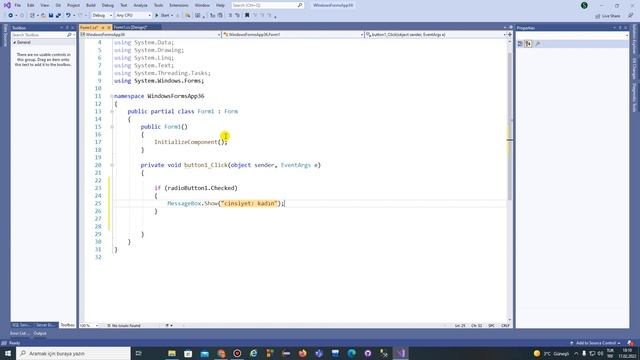The image size is (640, 360).
Task: Close the Form1.cs tab
Action: click(x=109, y=27)
